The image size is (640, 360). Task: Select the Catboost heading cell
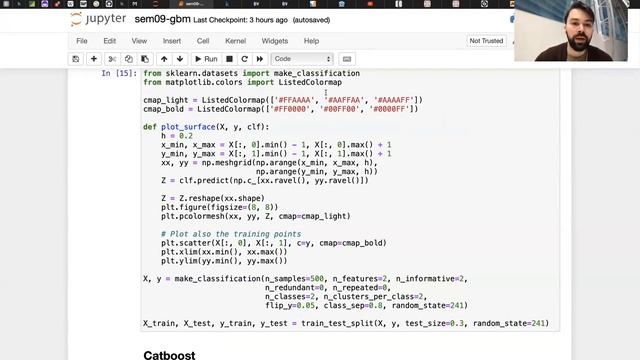point(169,355)
